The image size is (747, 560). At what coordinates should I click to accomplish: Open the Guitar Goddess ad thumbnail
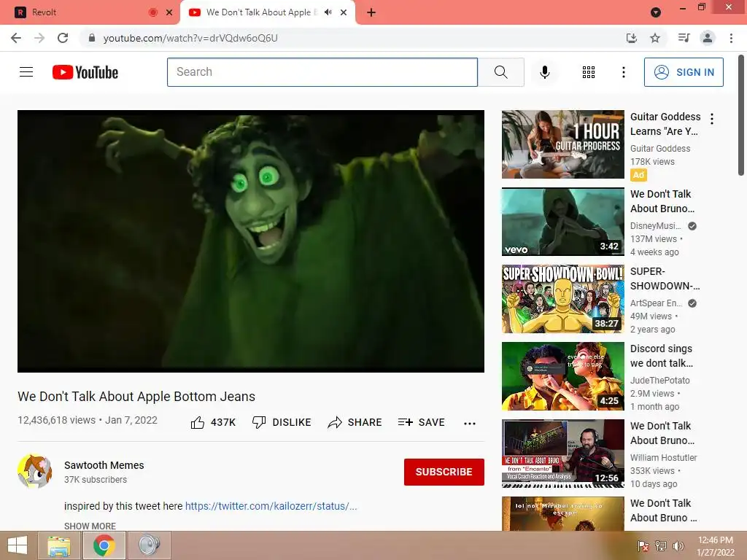[x=562, y=144]
